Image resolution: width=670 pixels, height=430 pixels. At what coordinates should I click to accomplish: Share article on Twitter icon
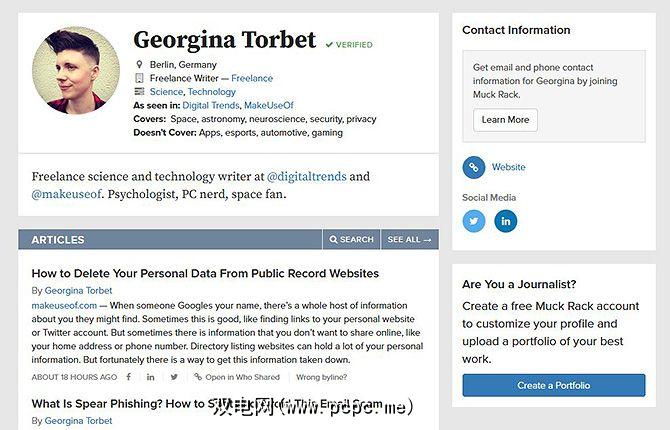[x=174, y=377]
